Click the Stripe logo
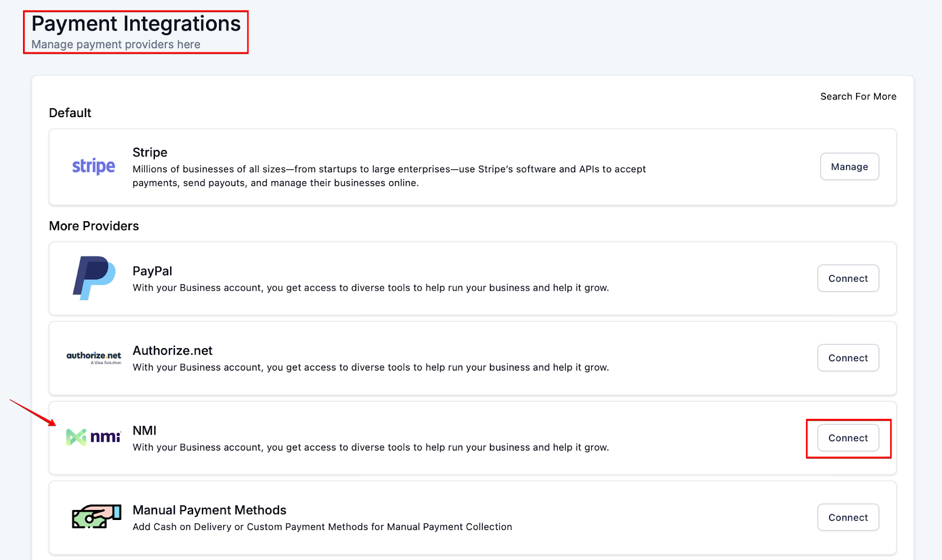942x560 pixels. point(94,166)
